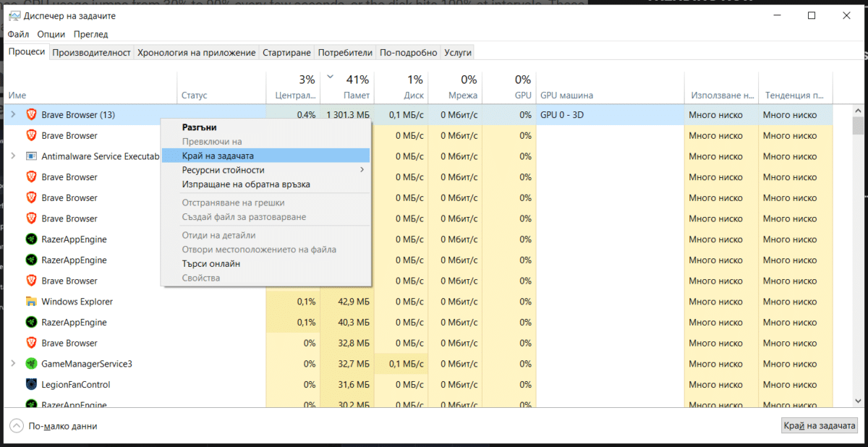The width and height of the screenshot is (868, 447).
Task: Open the Преглед menu
Action: pos(90,34)
